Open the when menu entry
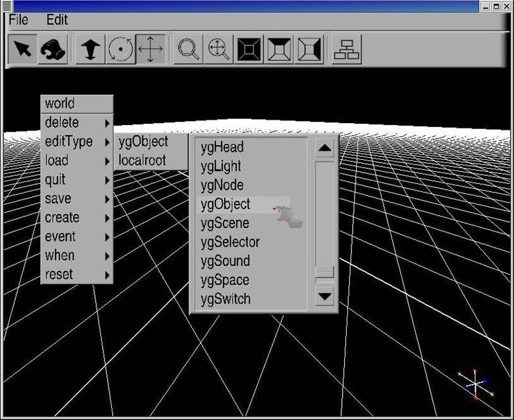Image resolution: width=514 pixels, height=420 pixels. 77,256
